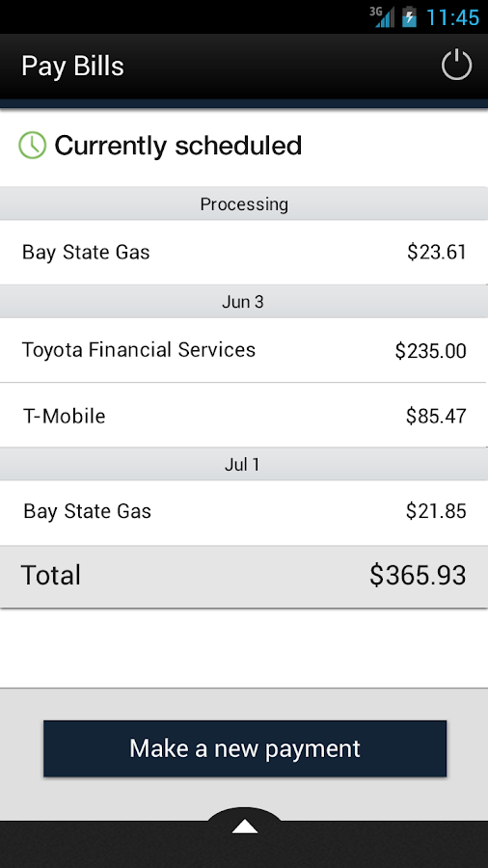Tap the Jul 1 section header

[x=244, y=464]
